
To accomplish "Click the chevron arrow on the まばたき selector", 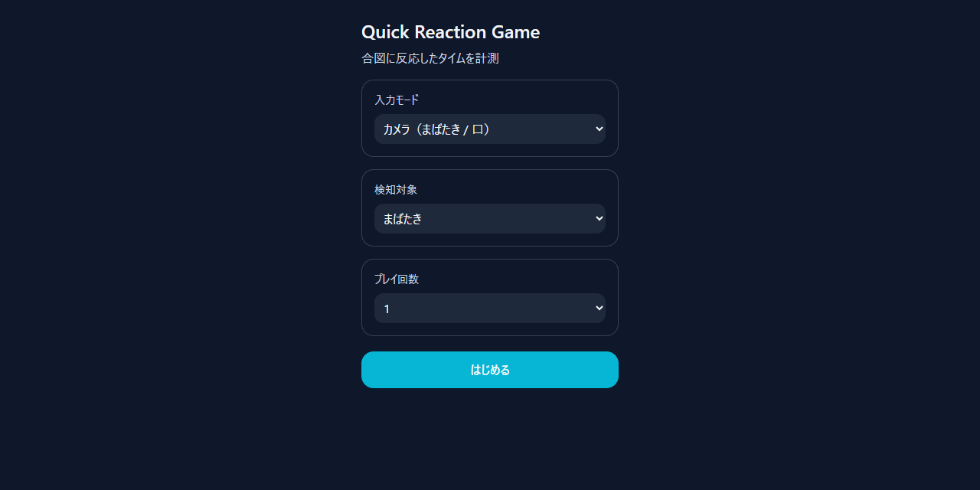I will [599, 219].
